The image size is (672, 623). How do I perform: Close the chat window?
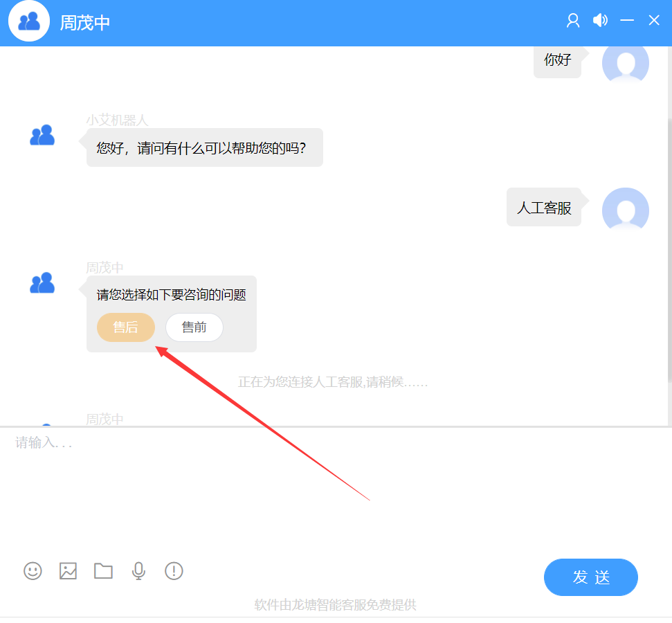coord(654,20)
